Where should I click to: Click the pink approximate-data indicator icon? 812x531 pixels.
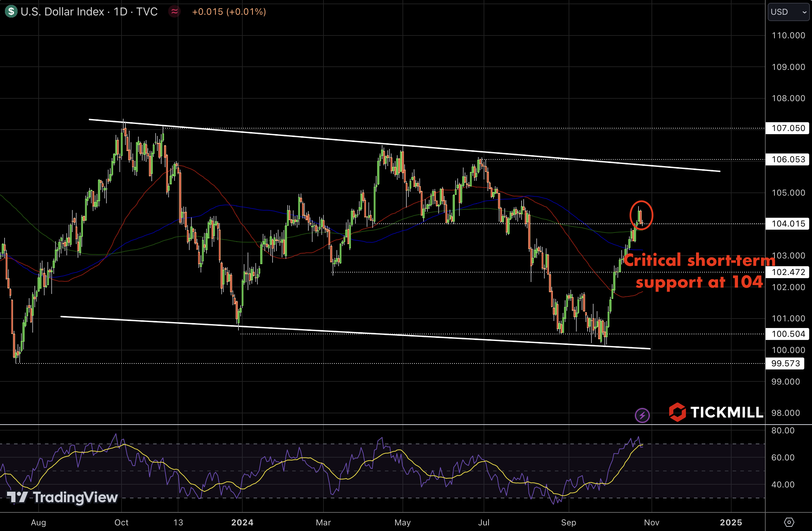tap(174, 12)
